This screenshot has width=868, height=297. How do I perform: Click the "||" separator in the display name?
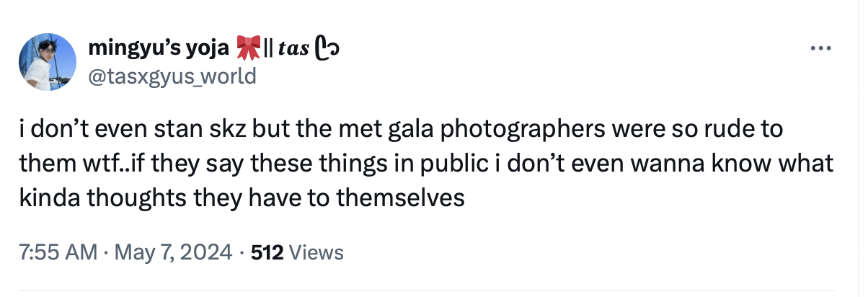pos(269,49)
